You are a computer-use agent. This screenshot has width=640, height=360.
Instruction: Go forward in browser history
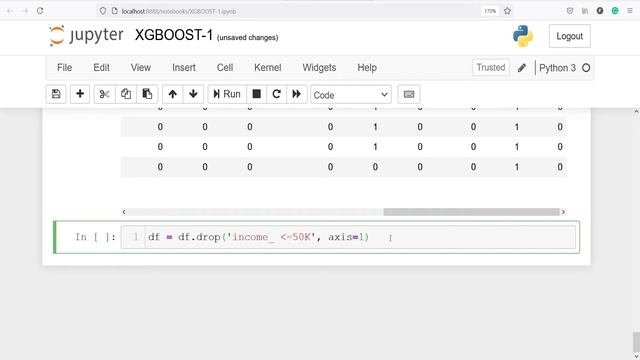click(x=25, y=11)
